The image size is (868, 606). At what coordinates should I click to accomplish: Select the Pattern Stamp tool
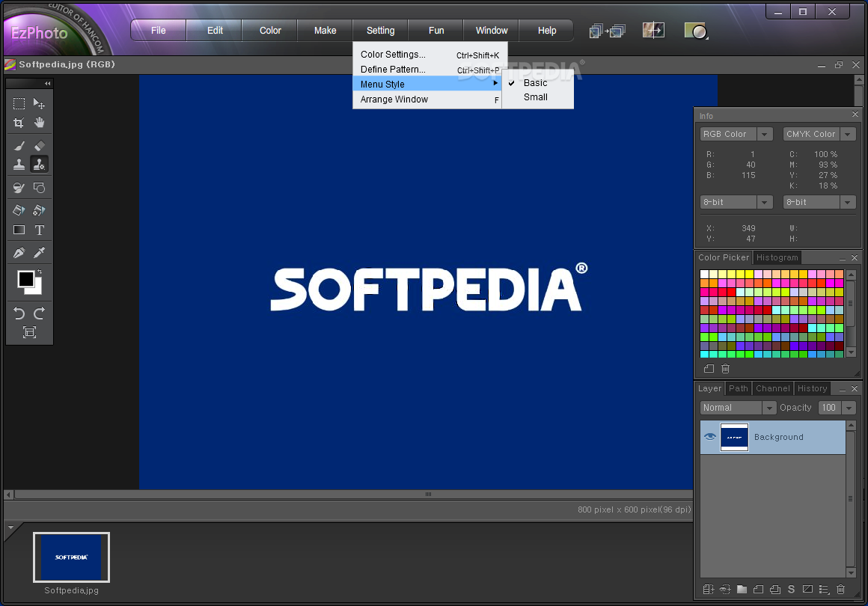coord(40,165)
